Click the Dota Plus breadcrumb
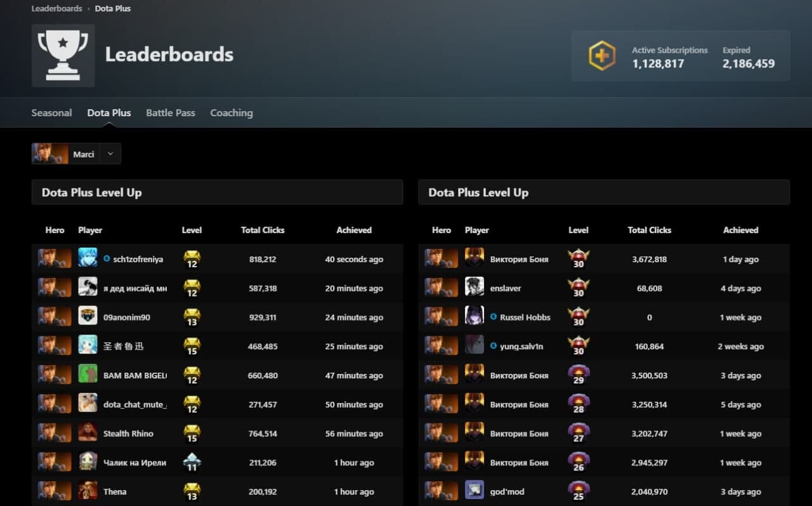 (113, 9)
